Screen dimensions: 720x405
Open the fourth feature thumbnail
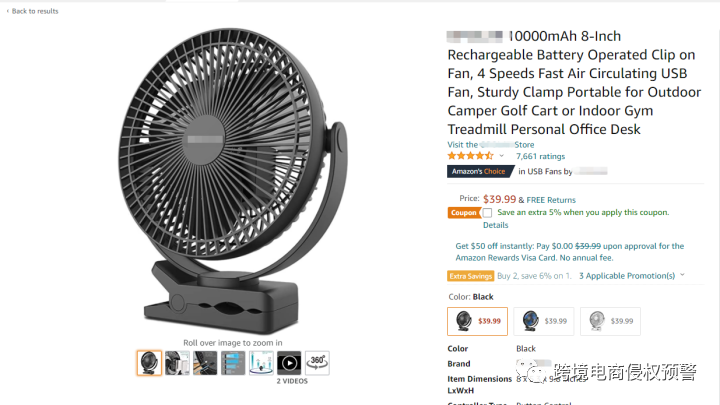tap(233, 363)
